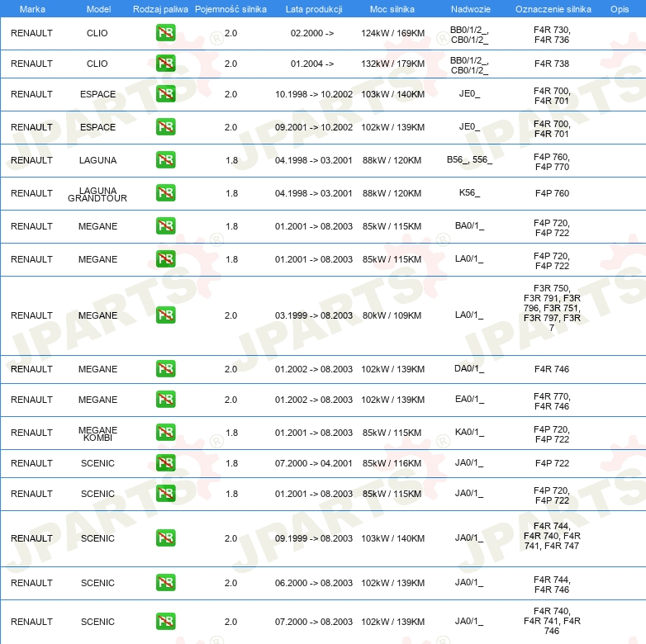Click the date range 10.1998 -> 10.2002
646x644 pixels.
point(314,94)
